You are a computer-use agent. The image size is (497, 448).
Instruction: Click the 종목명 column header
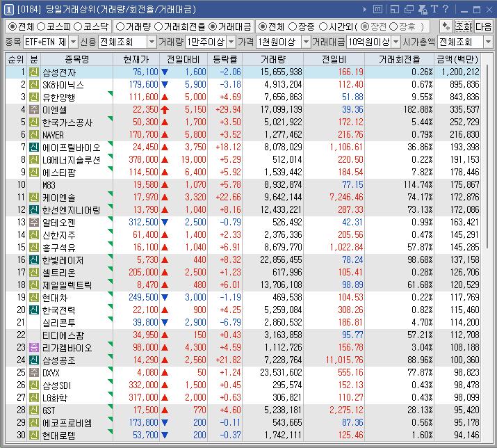coord(76,59)
